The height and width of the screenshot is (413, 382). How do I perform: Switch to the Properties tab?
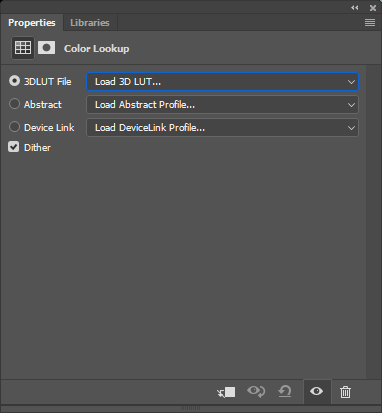tap(32, 23)
